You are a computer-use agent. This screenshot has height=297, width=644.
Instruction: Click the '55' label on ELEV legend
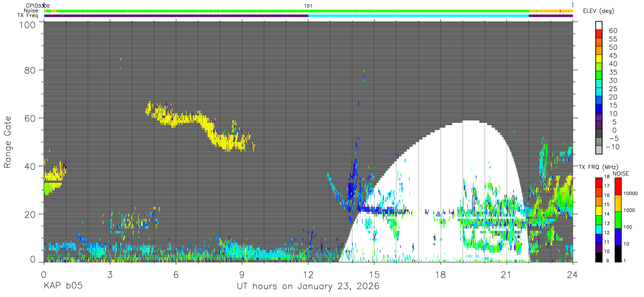point(613,39)
